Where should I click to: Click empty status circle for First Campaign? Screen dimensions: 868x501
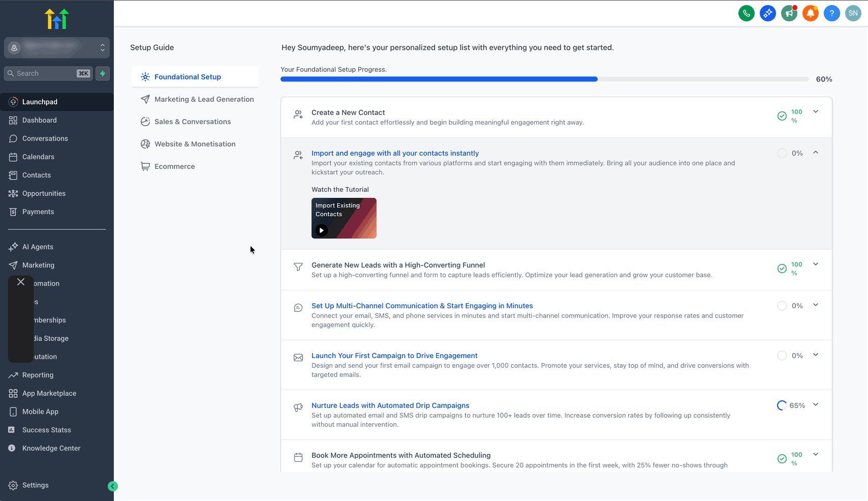pos(782,356)
